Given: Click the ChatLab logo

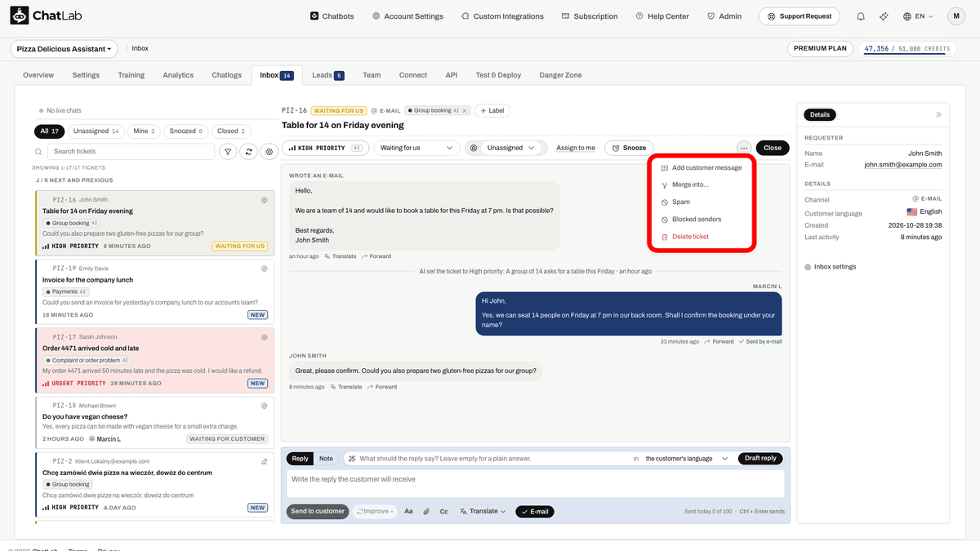Looking at the screenshot, I should pyautogui.click(x=47, y=16).
